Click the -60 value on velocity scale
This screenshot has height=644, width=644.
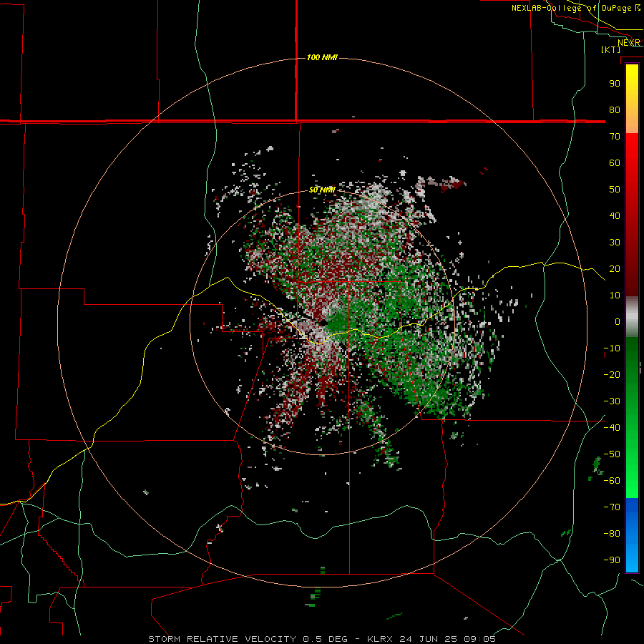(612, 481)
